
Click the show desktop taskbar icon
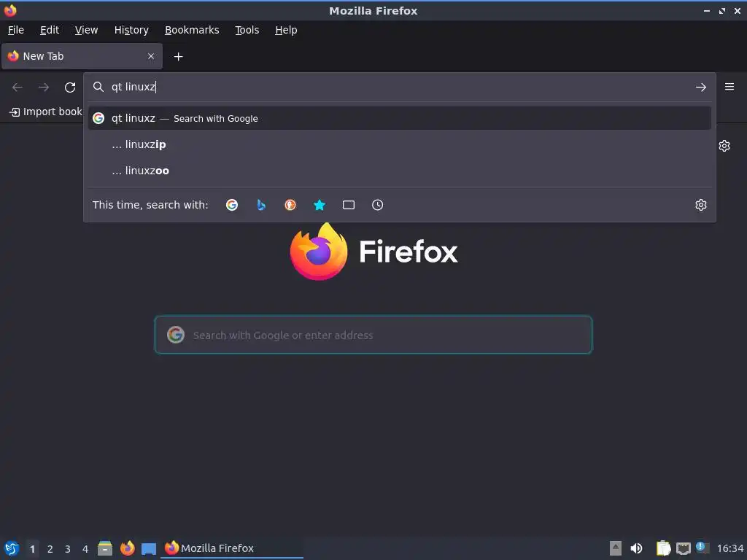point(149,548)
